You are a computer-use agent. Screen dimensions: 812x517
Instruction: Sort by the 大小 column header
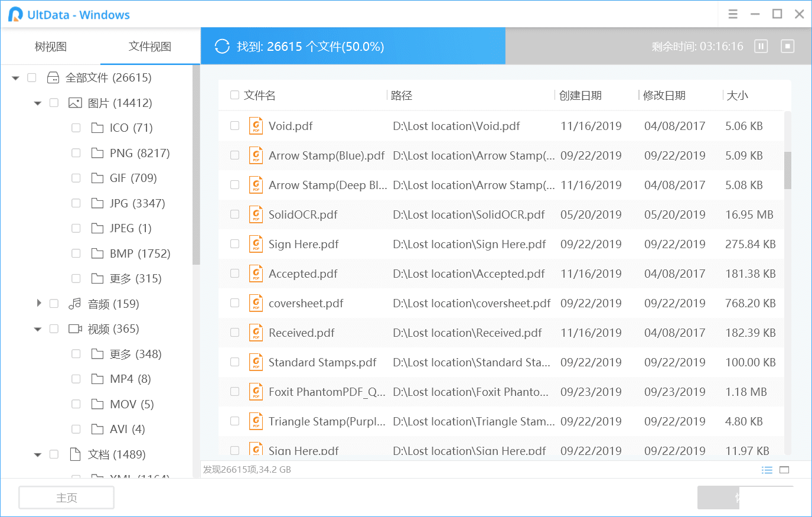[x=737, y=95]
